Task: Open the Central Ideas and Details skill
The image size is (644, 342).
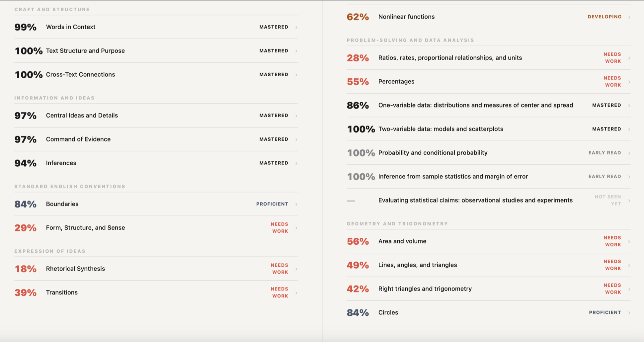Action: pos(156,116)
